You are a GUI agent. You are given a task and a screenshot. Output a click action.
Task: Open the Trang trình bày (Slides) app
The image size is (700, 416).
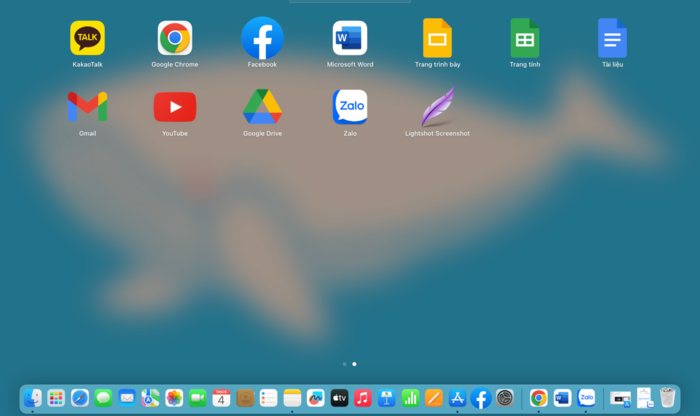[438, 38]
